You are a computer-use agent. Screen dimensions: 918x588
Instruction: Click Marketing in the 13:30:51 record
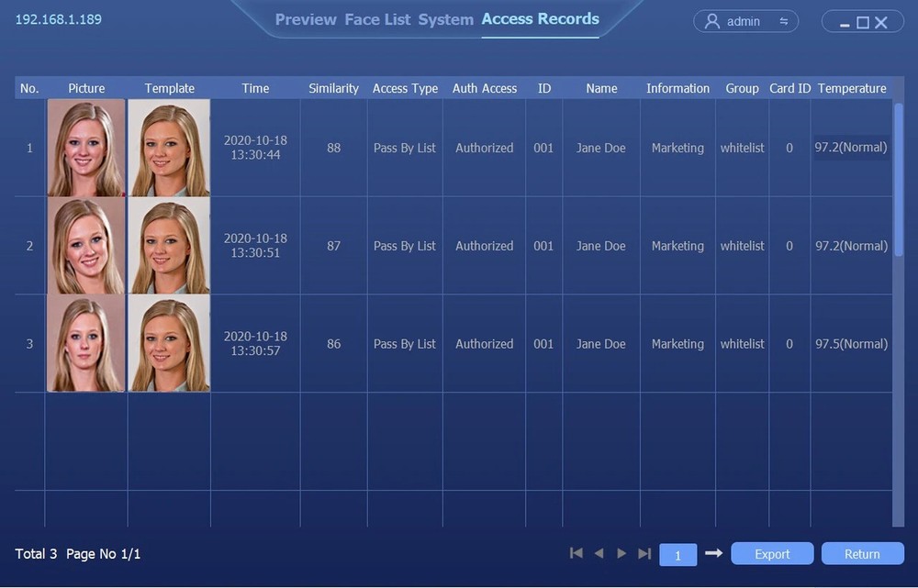(x=678, y=246)
